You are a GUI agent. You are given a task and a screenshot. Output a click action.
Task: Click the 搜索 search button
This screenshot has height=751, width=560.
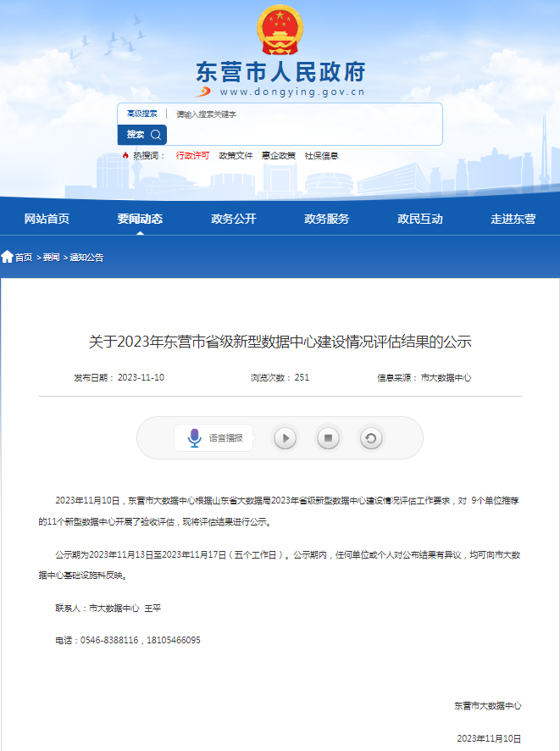(x=142, y=135)
